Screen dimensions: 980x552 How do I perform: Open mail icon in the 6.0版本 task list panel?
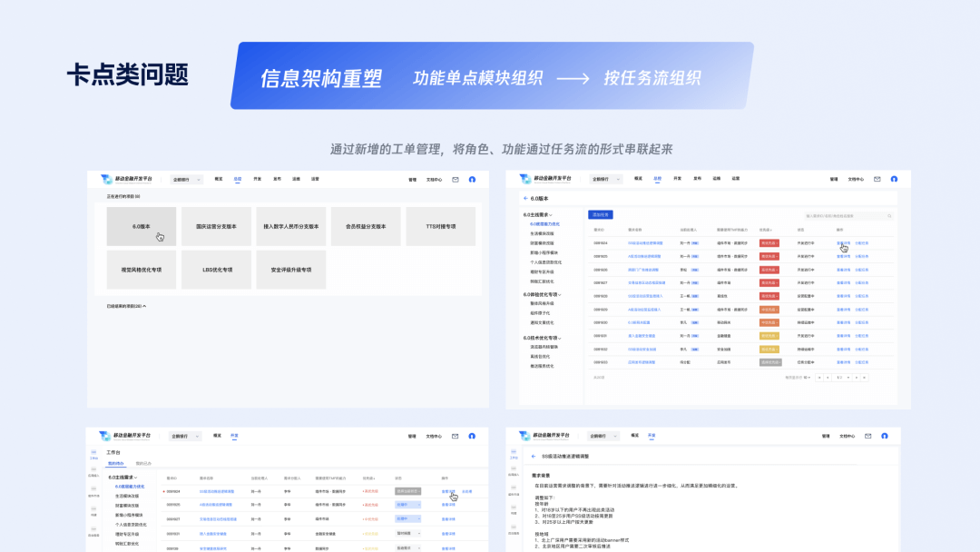click(877, 179)
